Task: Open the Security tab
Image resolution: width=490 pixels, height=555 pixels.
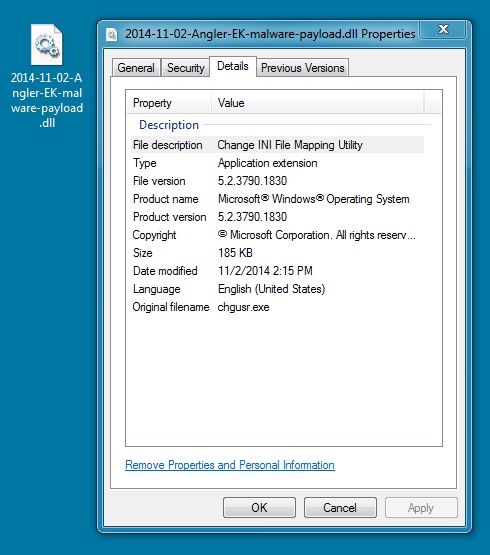Action: (x=186, y=68)
